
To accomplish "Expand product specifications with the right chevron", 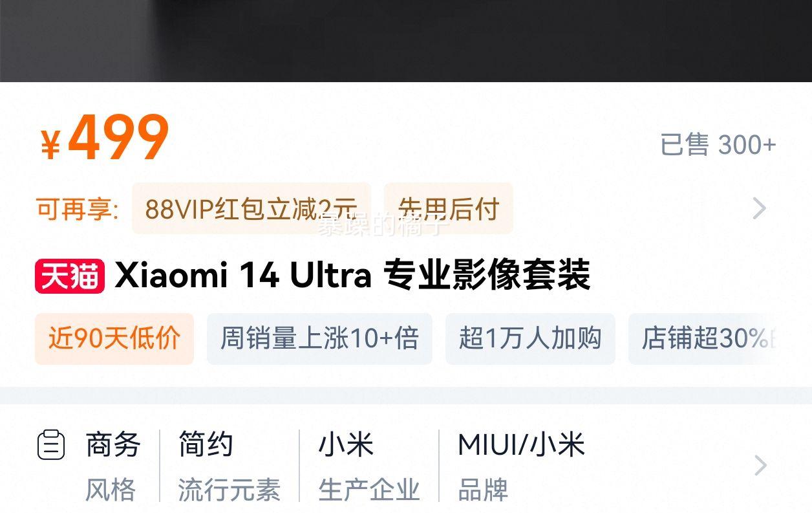I will tap(761, 465).
